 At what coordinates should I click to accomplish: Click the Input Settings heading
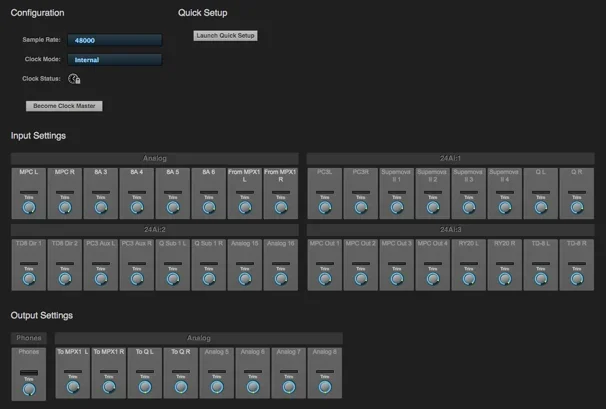click(x=38, y=136)
